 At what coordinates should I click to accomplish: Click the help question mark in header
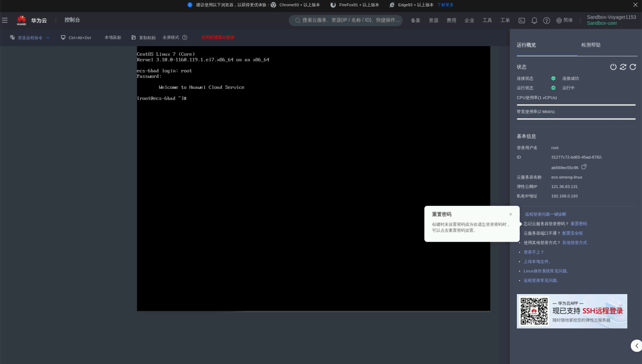[546, 21]
